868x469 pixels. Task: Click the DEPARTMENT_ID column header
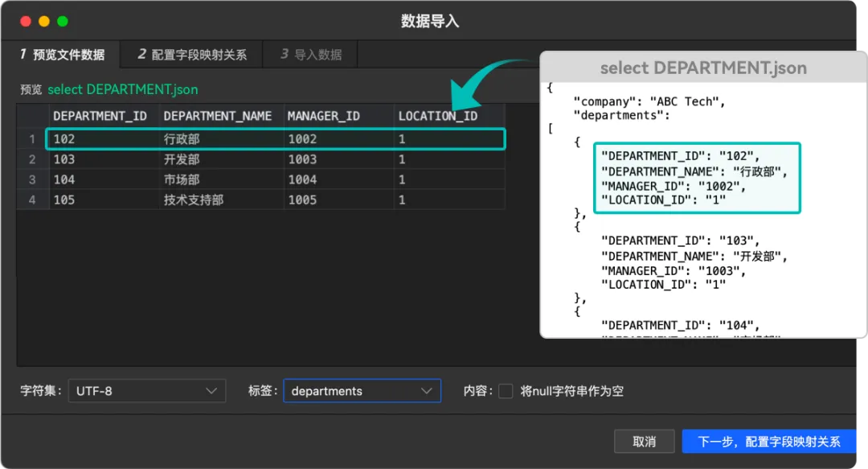coord(100,115)
